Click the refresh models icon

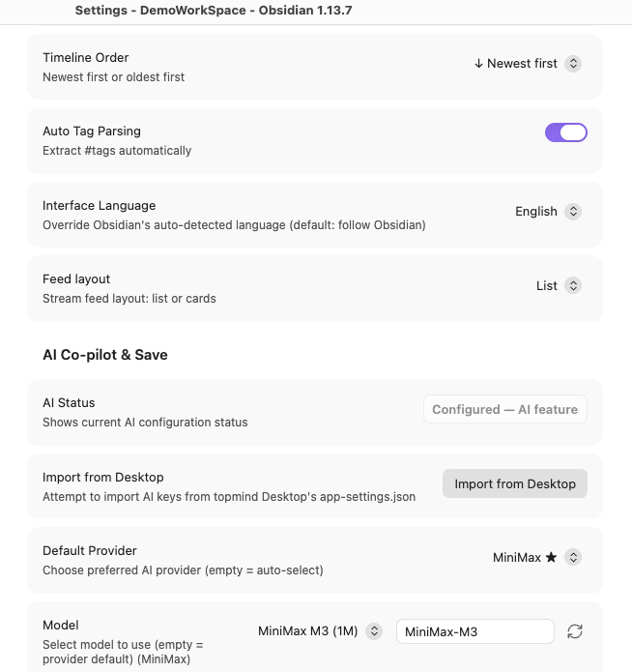575,631
